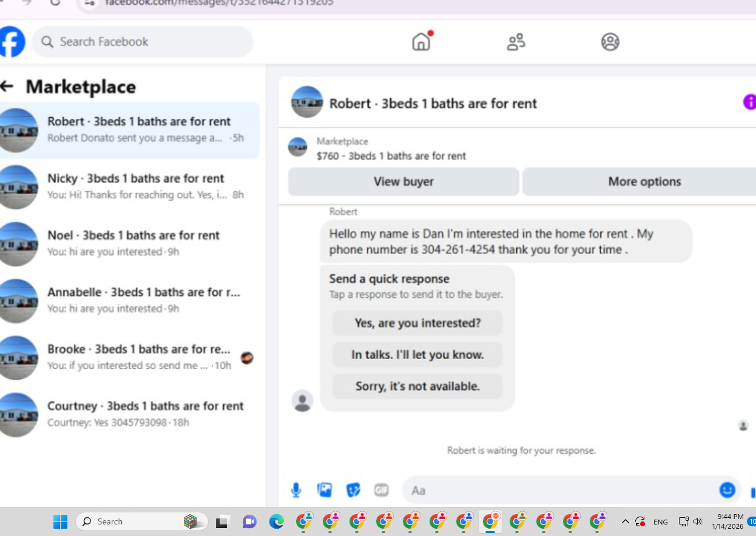Click the ENG language indicator
Image resolution: width=756 pixels, height=536 pixels.
point(660,522)
